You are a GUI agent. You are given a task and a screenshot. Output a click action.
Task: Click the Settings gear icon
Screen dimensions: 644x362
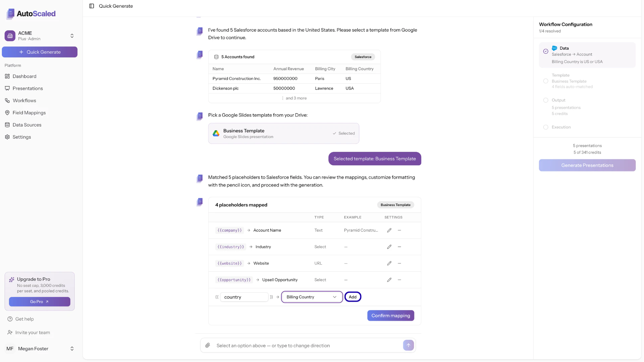click(7, 137)
